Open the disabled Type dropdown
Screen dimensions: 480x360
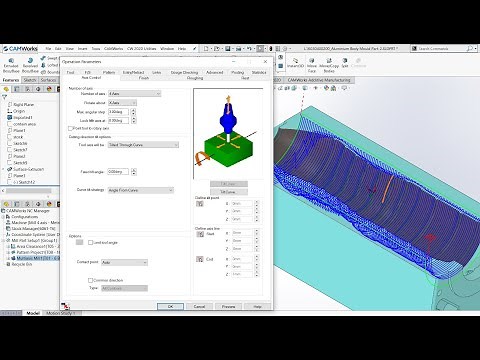pos(124,288)
